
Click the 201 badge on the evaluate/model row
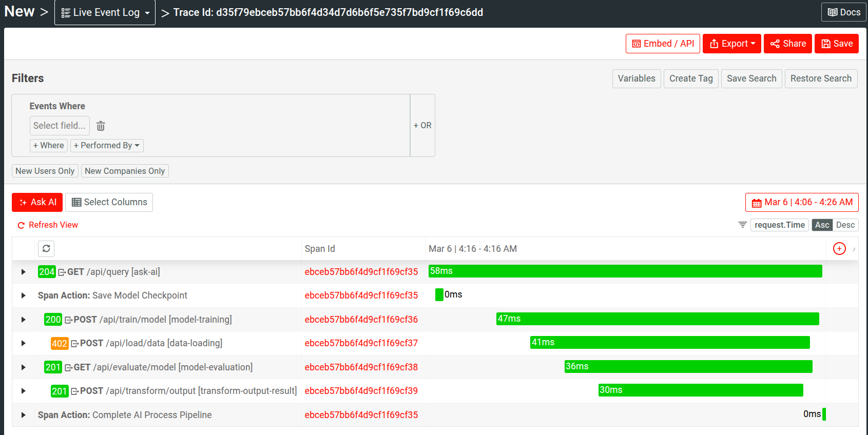[53, 367]
